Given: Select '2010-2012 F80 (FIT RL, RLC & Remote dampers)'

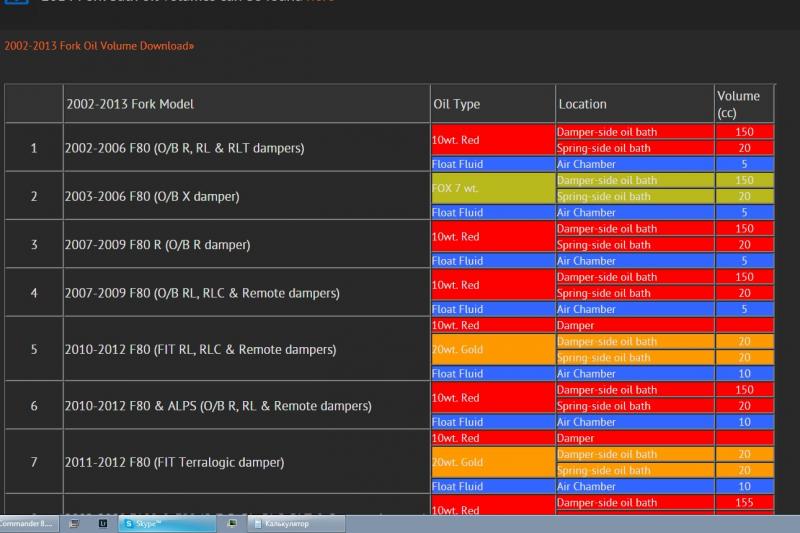Looking at the screenshot, I should [246, 349].
